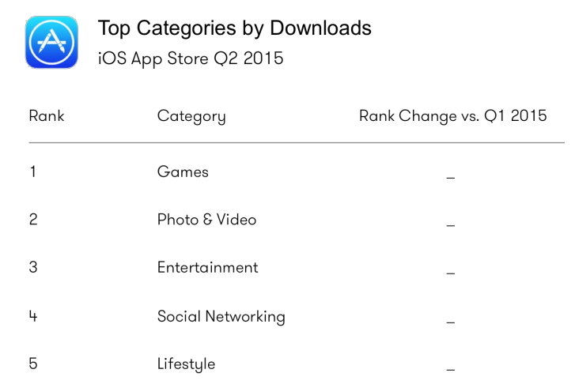Image resolution: width=575 pixels, height=392 pixels.
Task: Click rank number 3
Action: coord(33,267)
